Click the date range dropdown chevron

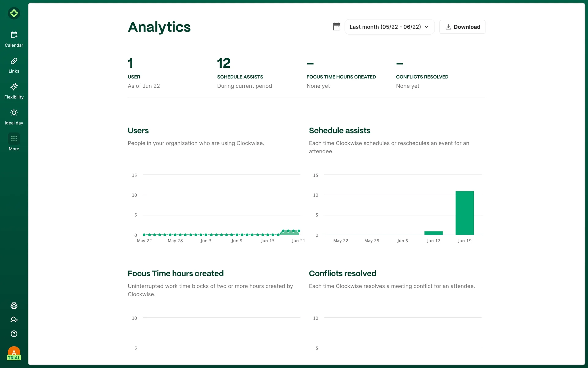click(x=427, y=27)
